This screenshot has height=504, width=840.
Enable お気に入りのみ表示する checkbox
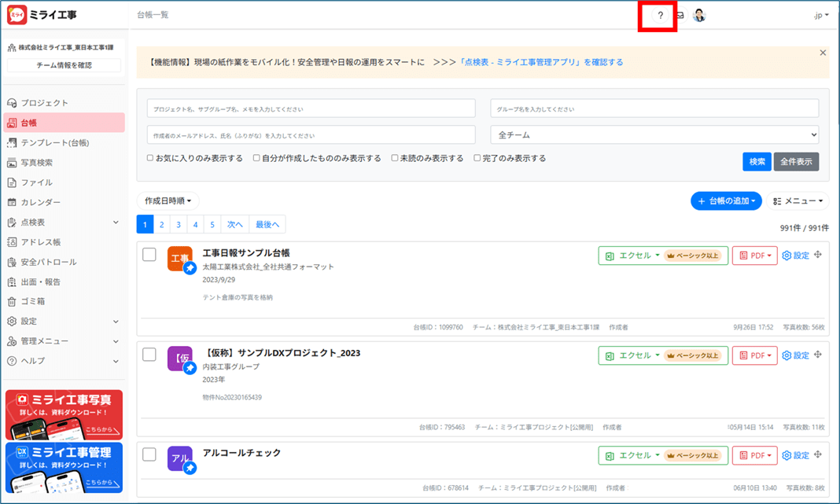click(150, 158)
